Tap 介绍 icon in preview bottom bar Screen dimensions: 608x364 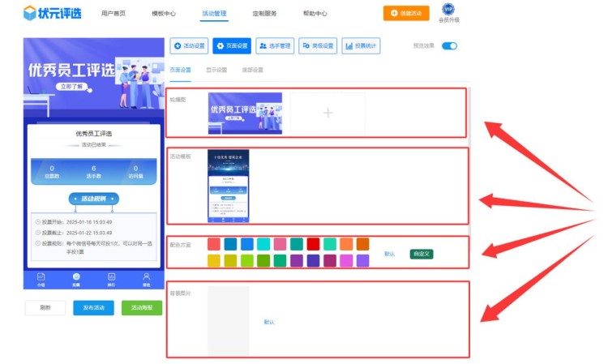coord(41,278)
